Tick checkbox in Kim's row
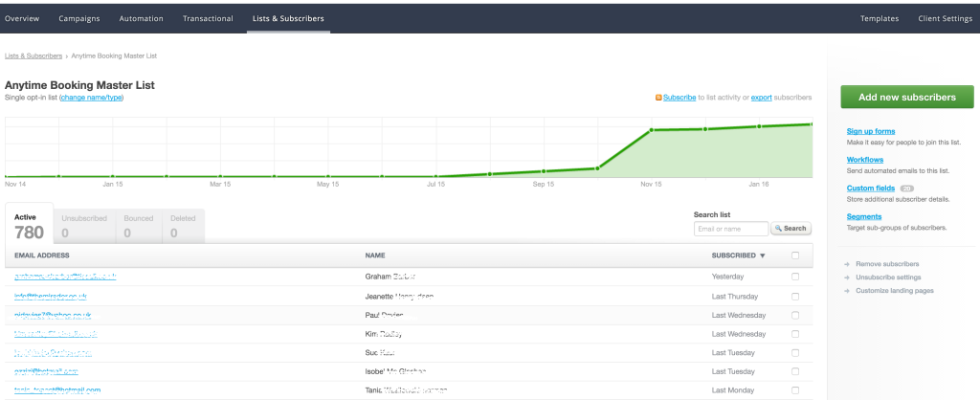The width and height of the screenshot is (980, 400). (x=795, y=334)
